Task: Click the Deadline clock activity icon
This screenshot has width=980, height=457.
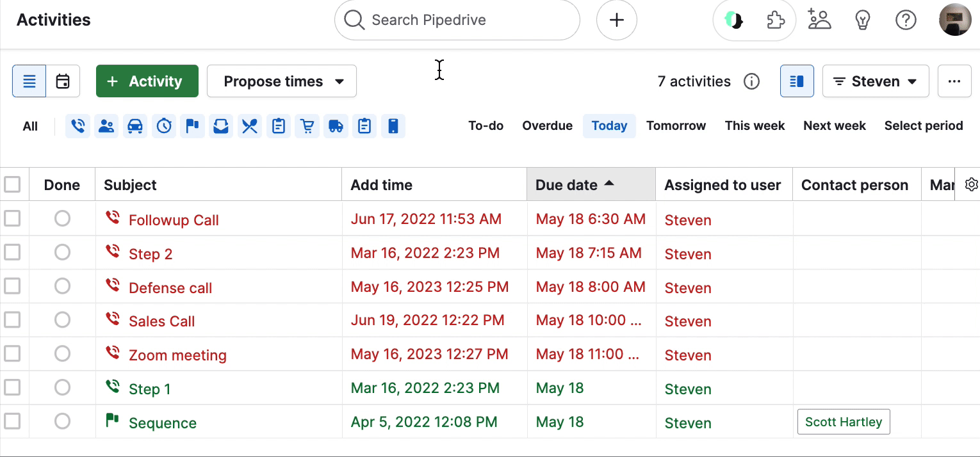Action: (163, 126)
